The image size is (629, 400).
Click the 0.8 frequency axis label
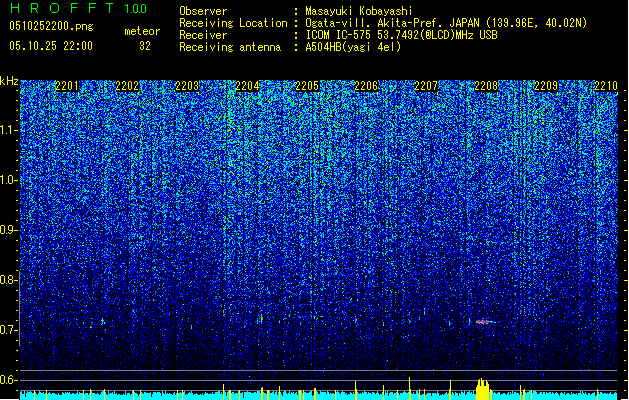tap(8, 280)
